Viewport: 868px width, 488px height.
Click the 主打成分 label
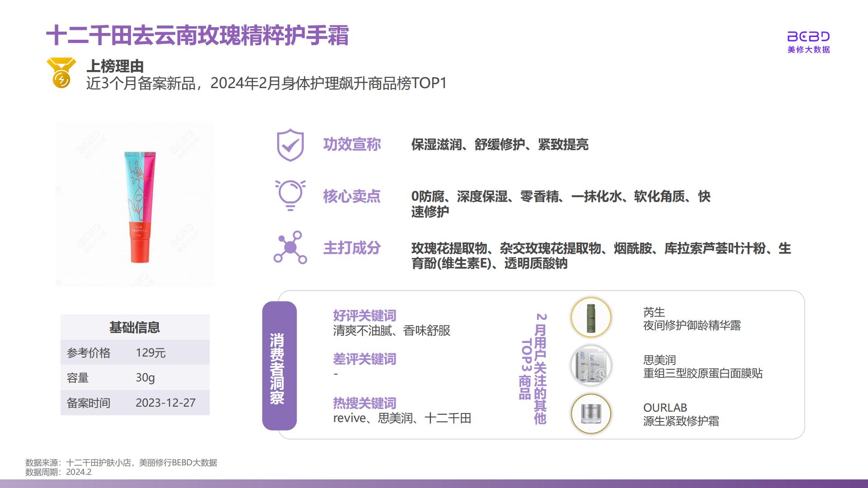coord(352,248)
